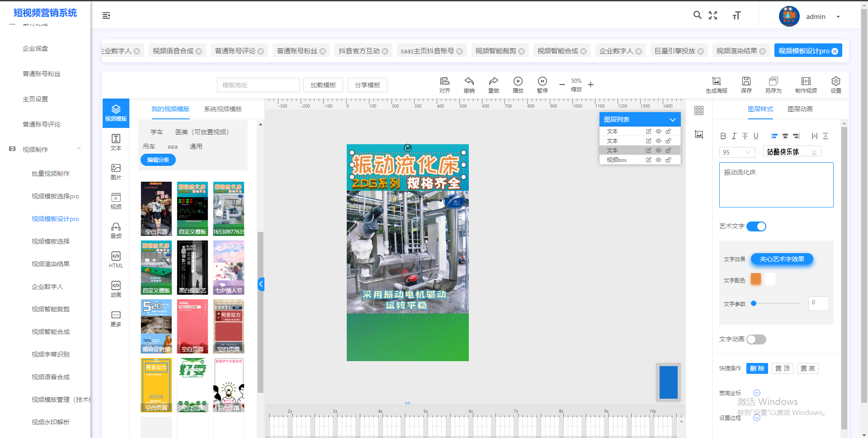Save template with 保存 icon
Viewport: 868px width, 438px height.
pos(746,85)
